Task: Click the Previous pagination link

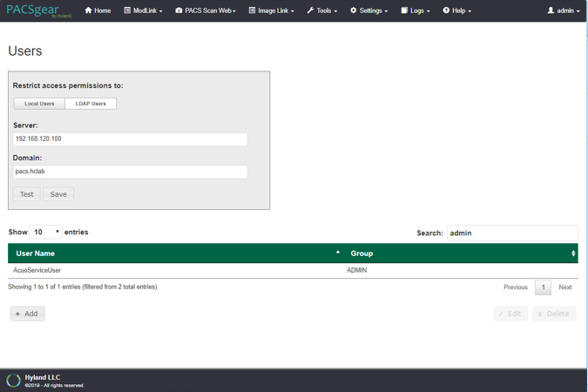Action: pyautogui.click(x=516, y=287)
